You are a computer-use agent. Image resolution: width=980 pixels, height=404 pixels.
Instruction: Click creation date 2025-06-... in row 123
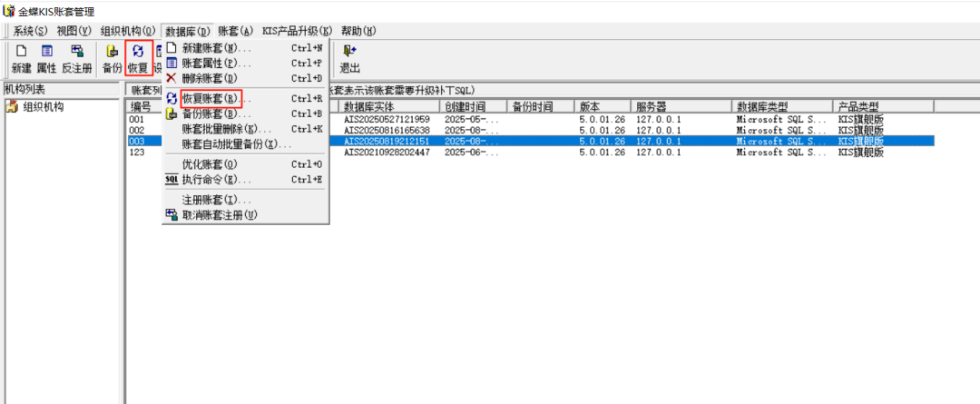472,152
